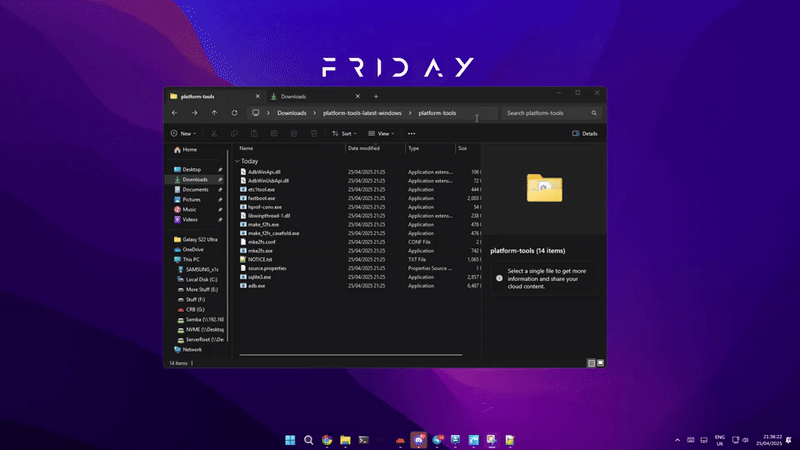The height and width of the screenshot is (450, 800).
Task: Open the See more (three dots) menu
Action: pyautogui.click(x=411, y=133)
